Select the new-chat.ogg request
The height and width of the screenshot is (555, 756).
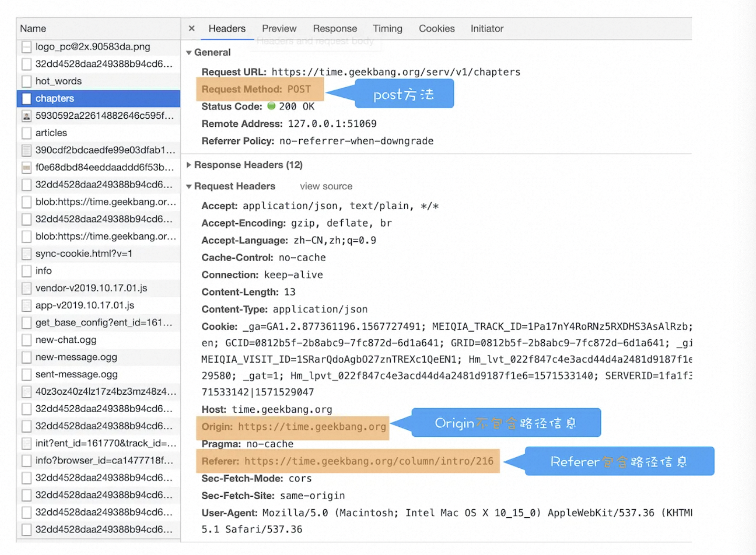pyautogui.click(x=98, y=340)
